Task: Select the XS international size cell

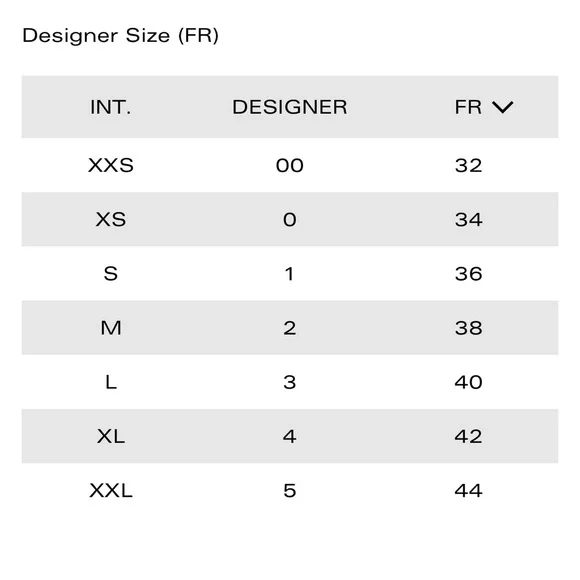Action: (111, 219)
